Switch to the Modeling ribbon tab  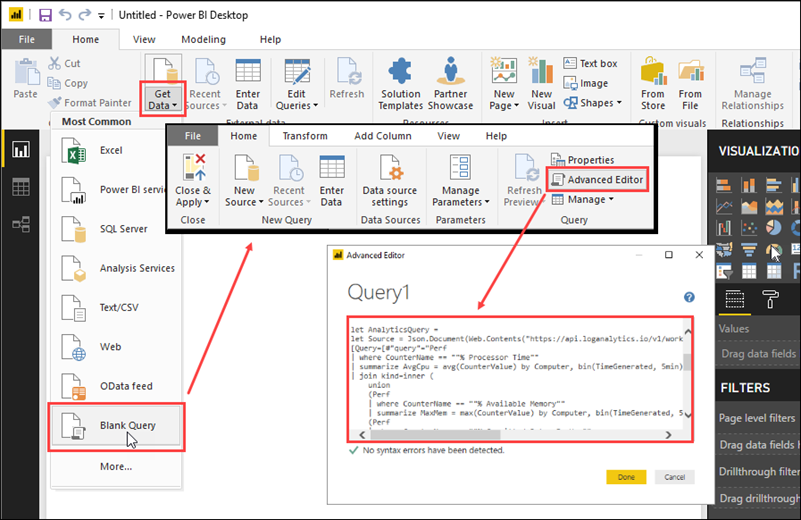click(x=203, y=39)
